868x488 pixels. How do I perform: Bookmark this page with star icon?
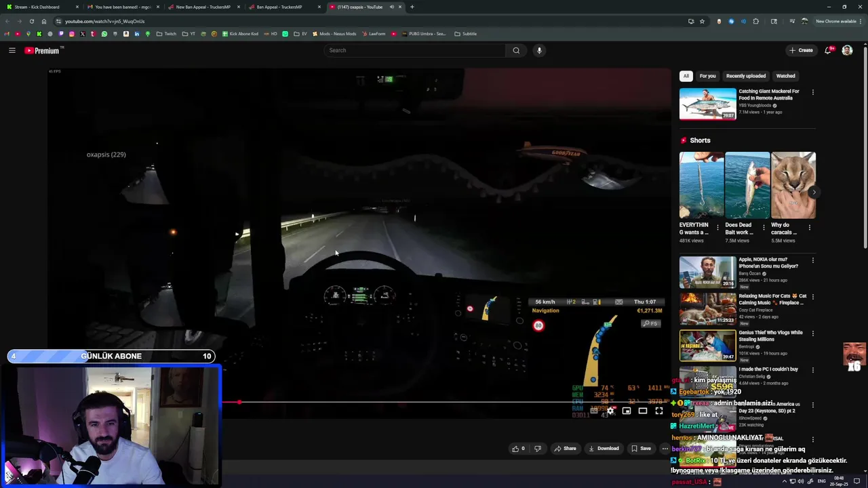[x=702, y=21]
